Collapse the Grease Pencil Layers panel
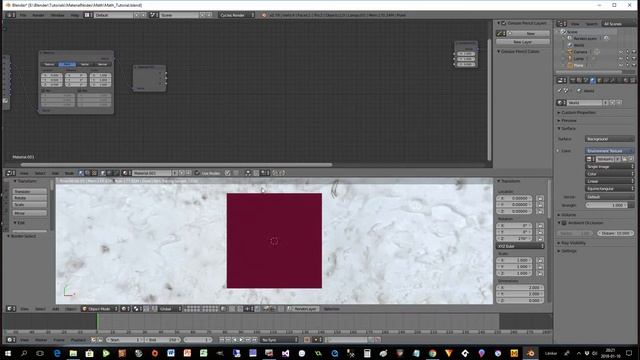640x360 pixels. (x=498, y=23)
